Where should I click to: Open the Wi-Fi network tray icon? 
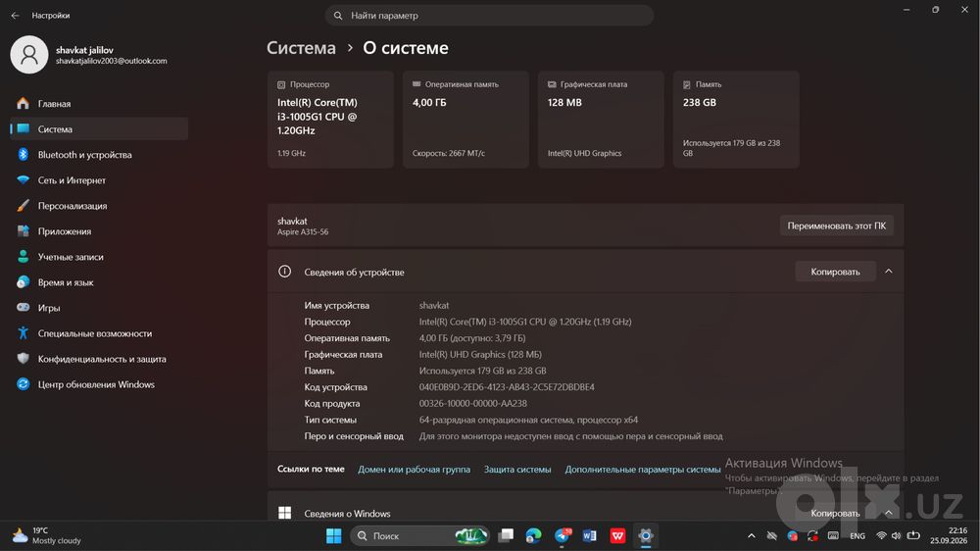[x=881, y=536]
